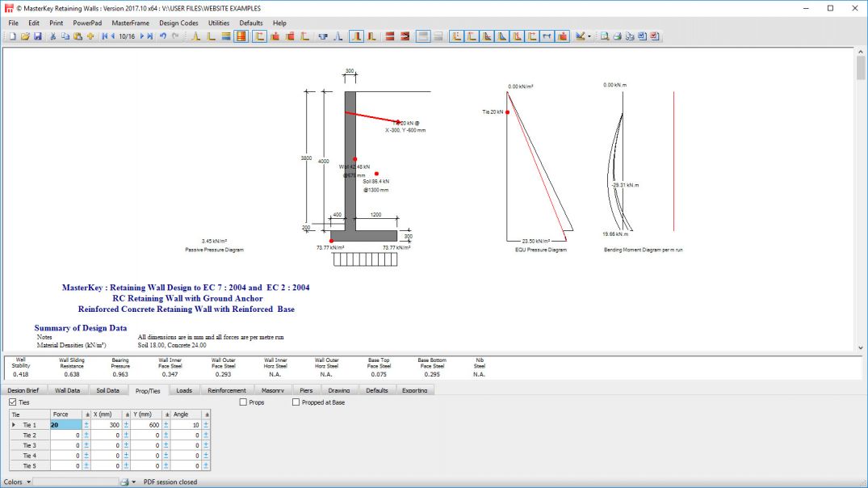Switch to the Reinforcement tab

[x=226, y=390]
